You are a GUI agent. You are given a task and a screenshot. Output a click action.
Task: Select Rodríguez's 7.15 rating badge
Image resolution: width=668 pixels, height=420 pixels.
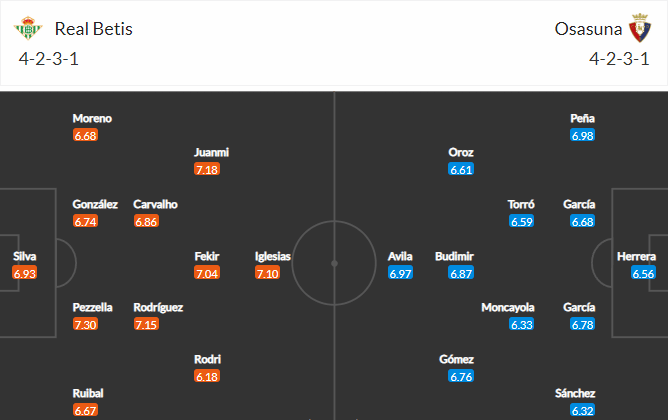(x=146, y=325)
